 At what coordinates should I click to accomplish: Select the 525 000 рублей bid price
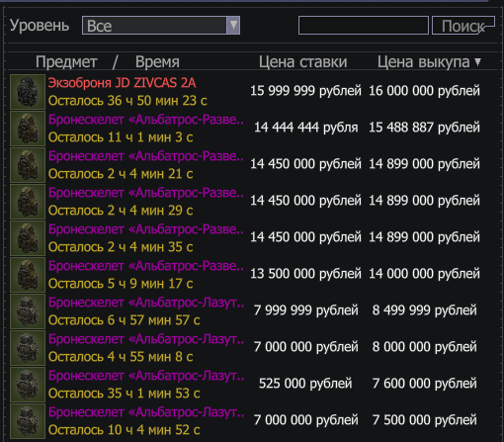tap(305, 384)
